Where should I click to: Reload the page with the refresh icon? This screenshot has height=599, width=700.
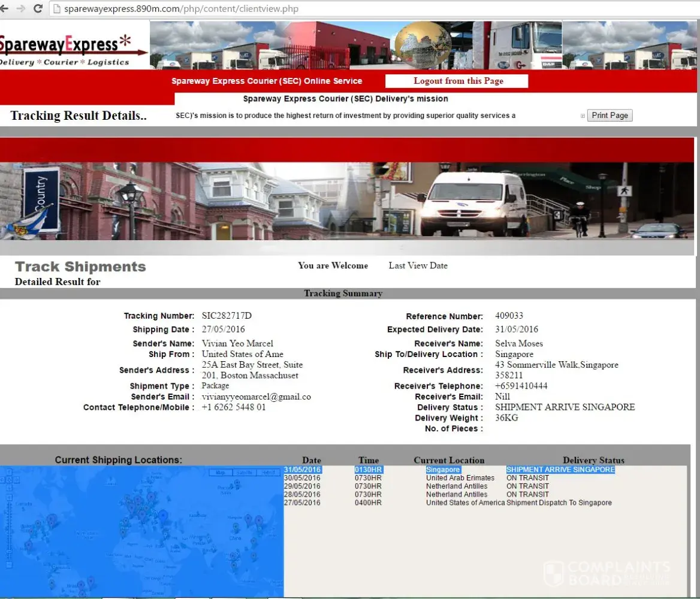[x=38, y=8]
